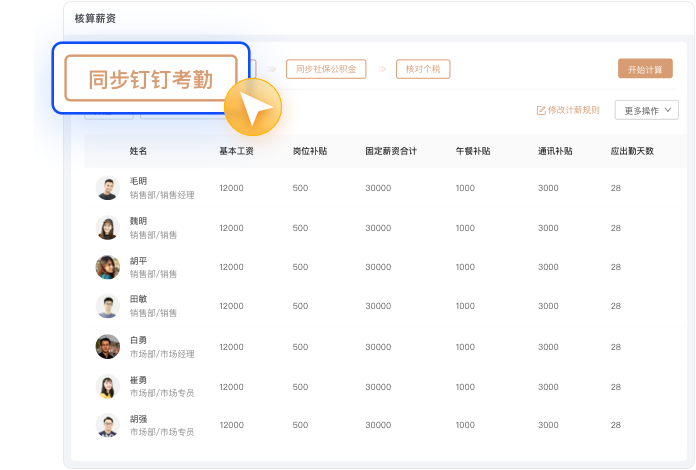Click the 岗位补贴 column header
The width and height of the screenshot is (696, 470).
pos(310,151)
